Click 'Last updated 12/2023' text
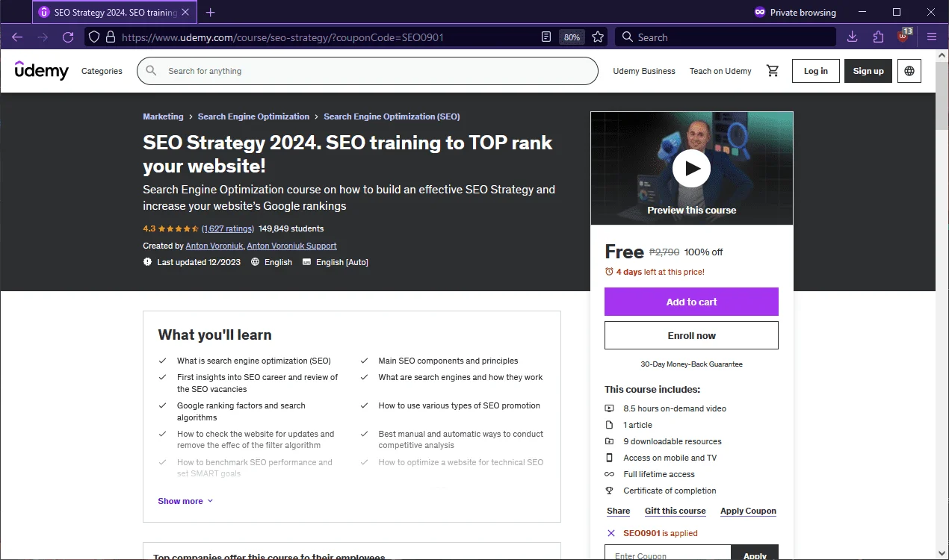 click(199, 262)
